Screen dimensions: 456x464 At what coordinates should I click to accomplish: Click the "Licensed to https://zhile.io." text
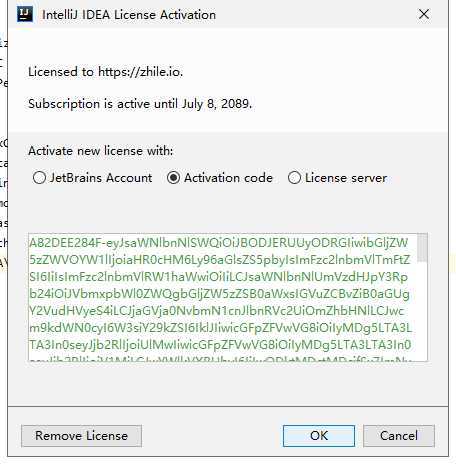(106, 72)
